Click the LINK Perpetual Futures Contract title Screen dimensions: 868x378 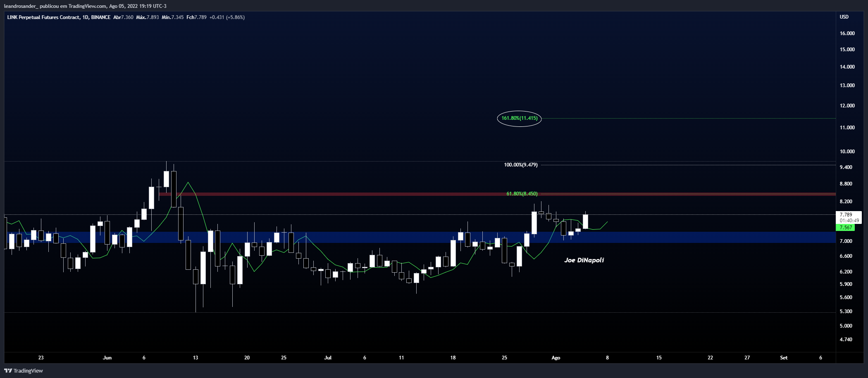(43, 17)
